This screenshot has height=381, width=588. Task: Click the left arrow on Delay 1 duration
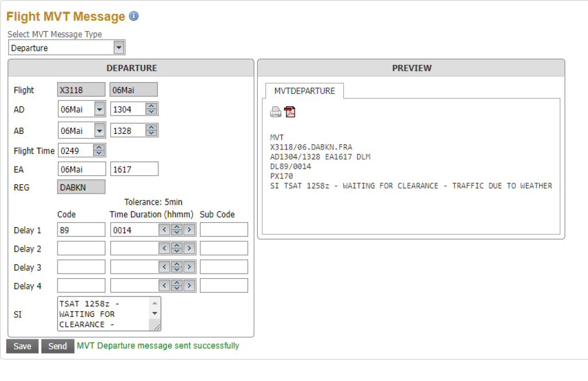[164, 230]
